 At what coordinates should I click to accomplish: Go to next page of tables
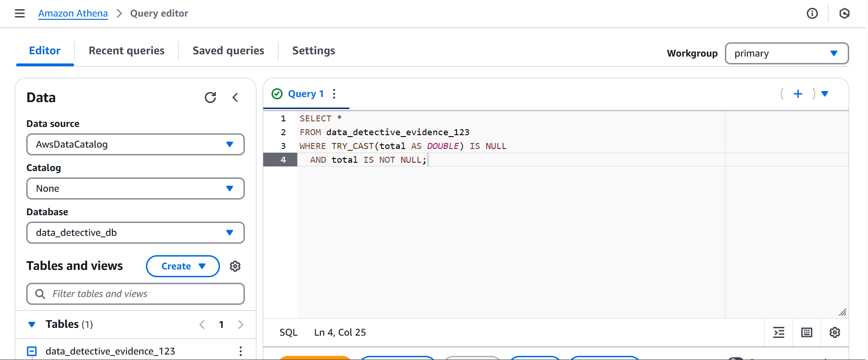click(241, 325)
